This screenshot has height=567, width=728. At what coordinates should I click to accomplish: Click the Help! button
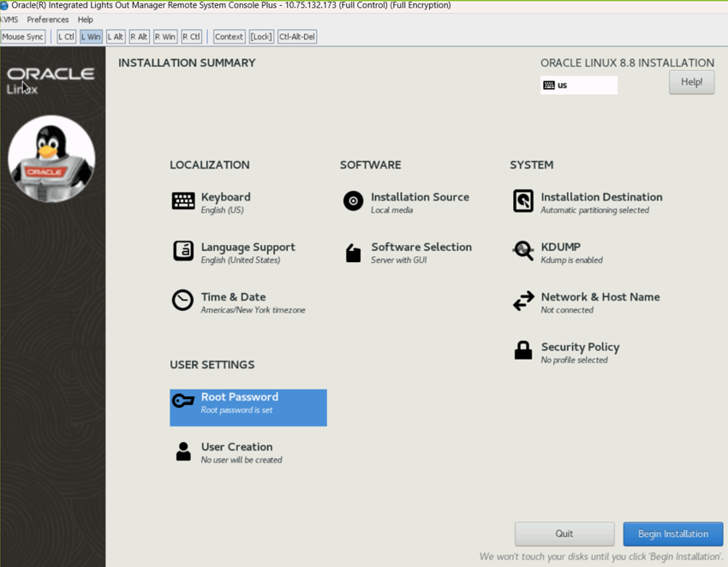point(691,82)
